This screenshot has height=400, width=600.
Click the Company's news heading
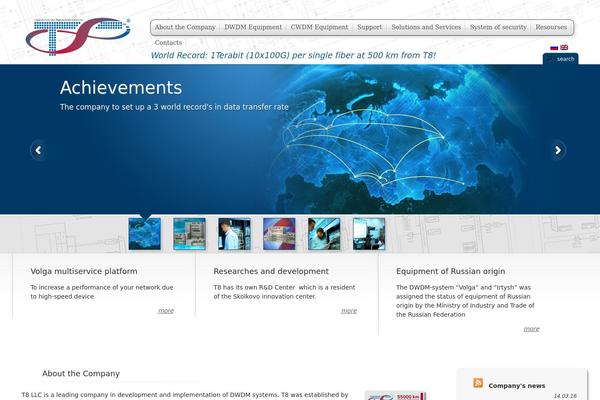[517, 386]
